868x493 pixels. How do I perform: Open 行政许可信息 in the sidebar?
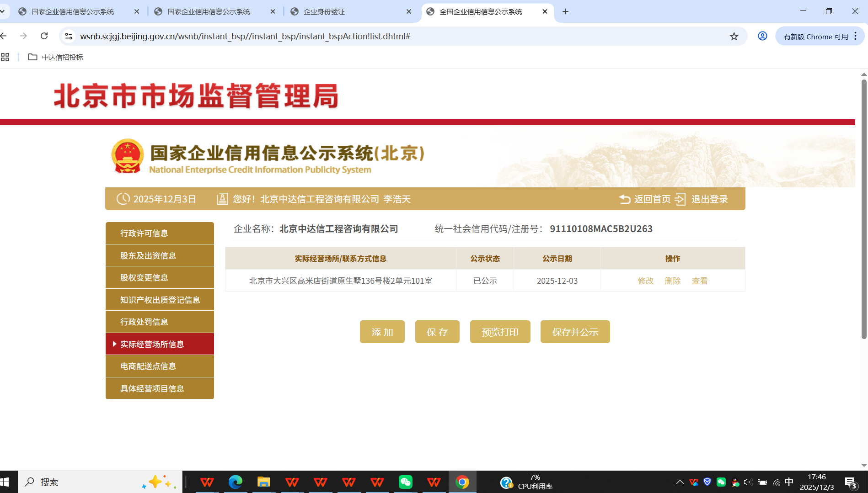click(x=160, y=233)
